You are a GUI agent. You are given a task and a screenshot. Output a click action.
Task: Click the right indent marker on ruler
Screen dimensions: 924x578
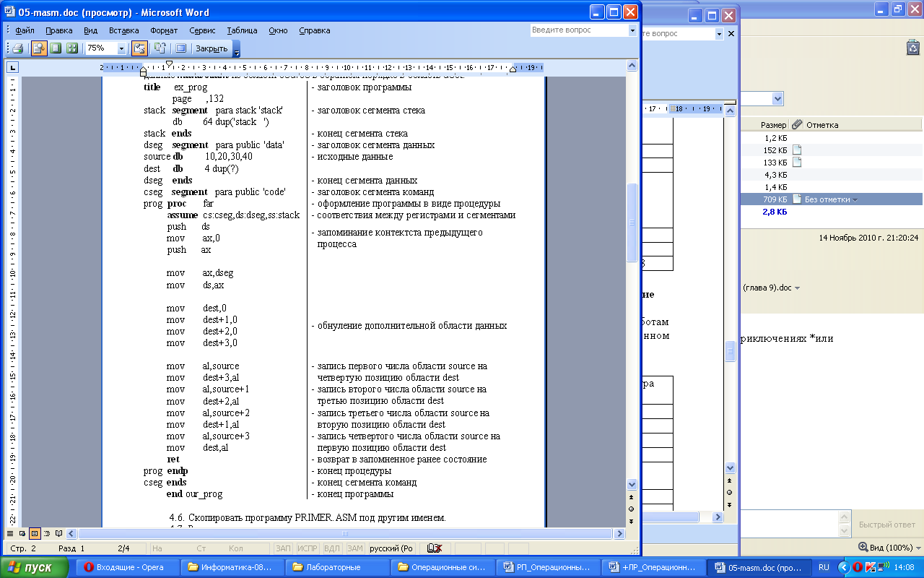point(513,70)
